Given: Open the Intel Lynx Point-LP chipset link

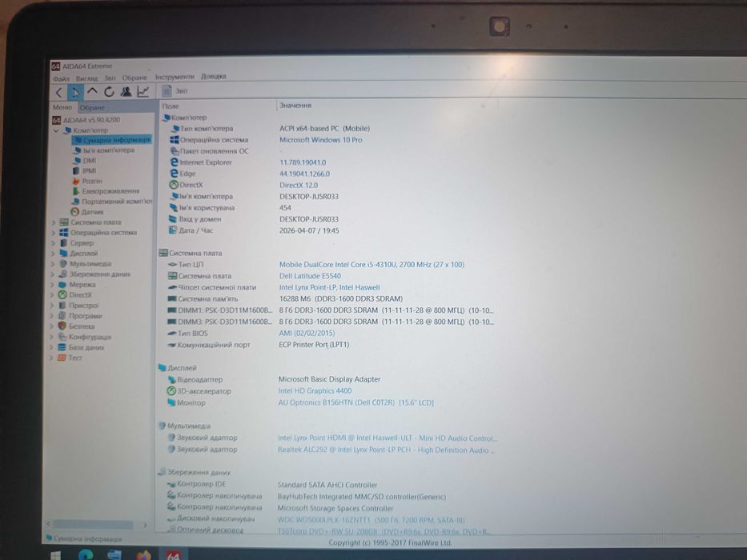Looking at the screenshot, I should coord(330,288).
